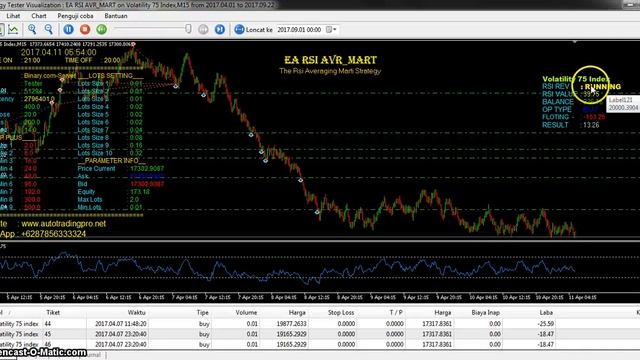The image size is (640, 360).
Task: Sort by the Volume column
Action: pyautogui.click(x=246, y=312)
